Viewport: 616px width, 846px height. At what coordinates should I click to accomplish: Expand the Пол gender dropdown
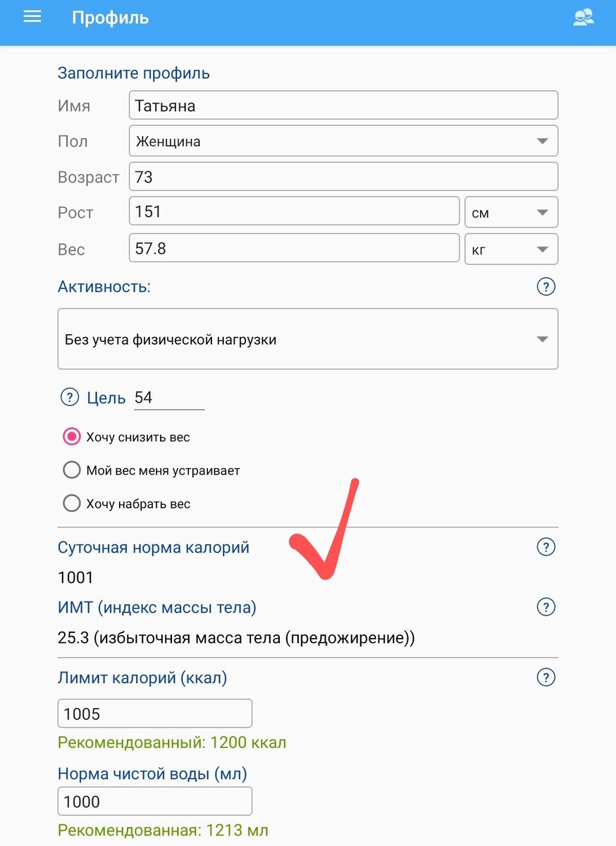tap(343, 141)
